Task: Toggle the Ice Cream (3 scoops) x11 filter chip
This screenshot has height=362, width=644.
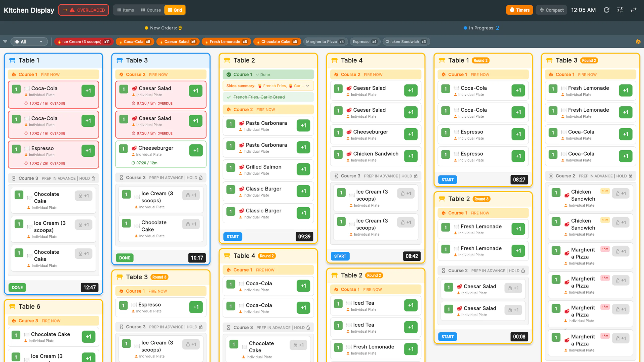Action: point(84,41)
